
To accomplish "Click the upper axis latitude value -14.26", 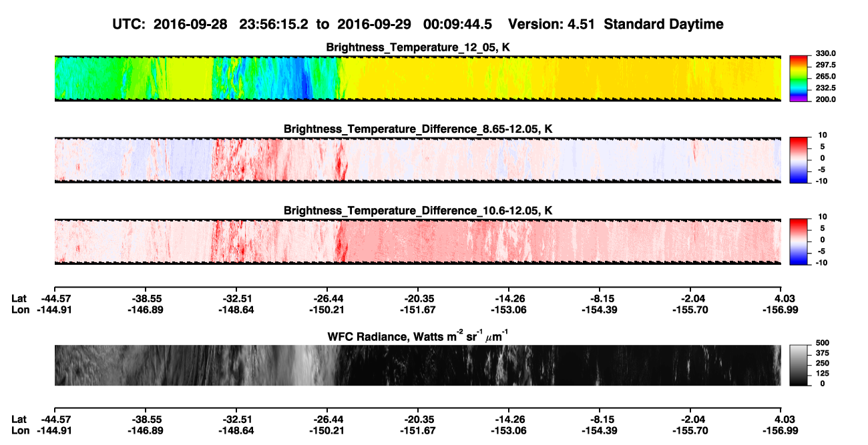I will coord(508,299).
